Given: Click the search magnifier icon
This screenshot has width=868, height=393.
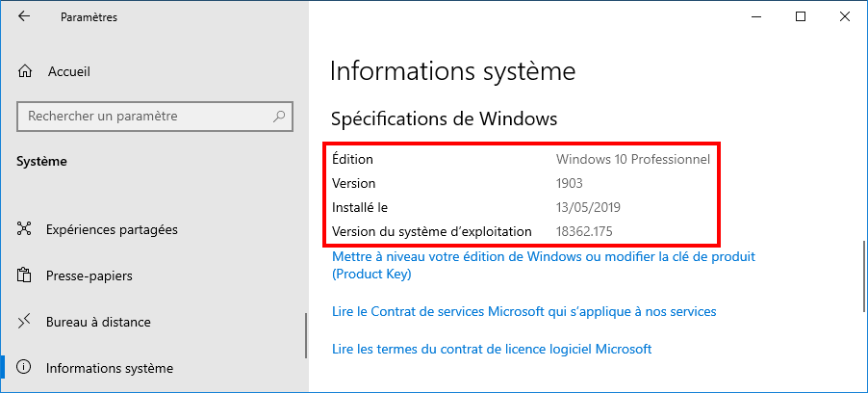Looking at the screenshot, I should coord(280,117).
